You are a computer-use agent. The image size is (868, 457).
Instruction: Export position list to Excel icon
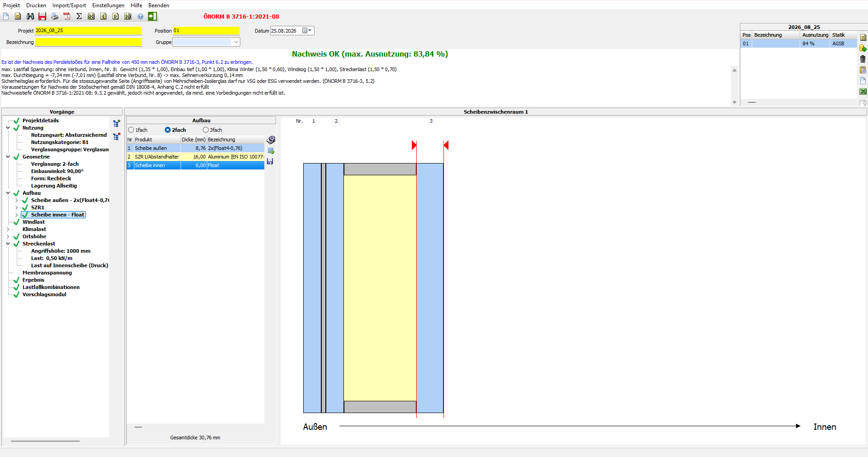[x=863, y=91]
